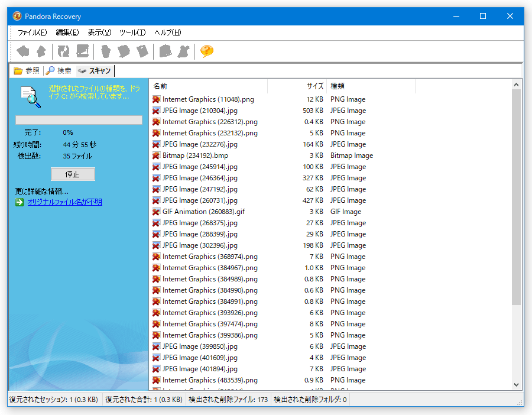Viewport: 532px width, 415px height.
Task: Click the file icon of Internet Graphics (384989).png
Action: (x=156, y=279)
